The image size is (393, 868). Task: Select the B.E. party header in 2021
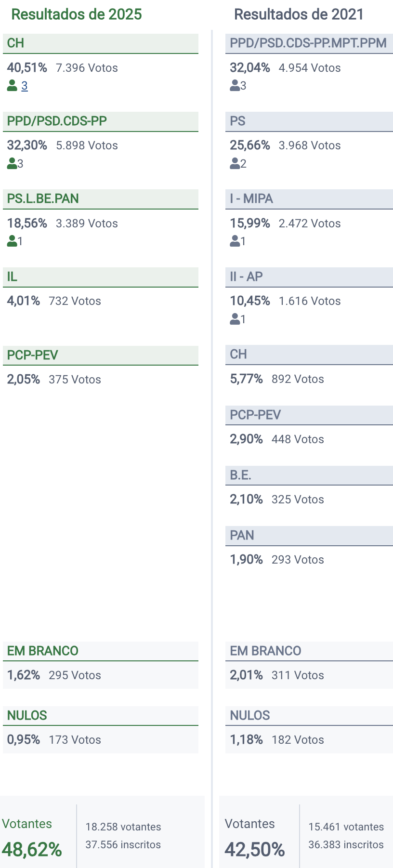[309, 475]
